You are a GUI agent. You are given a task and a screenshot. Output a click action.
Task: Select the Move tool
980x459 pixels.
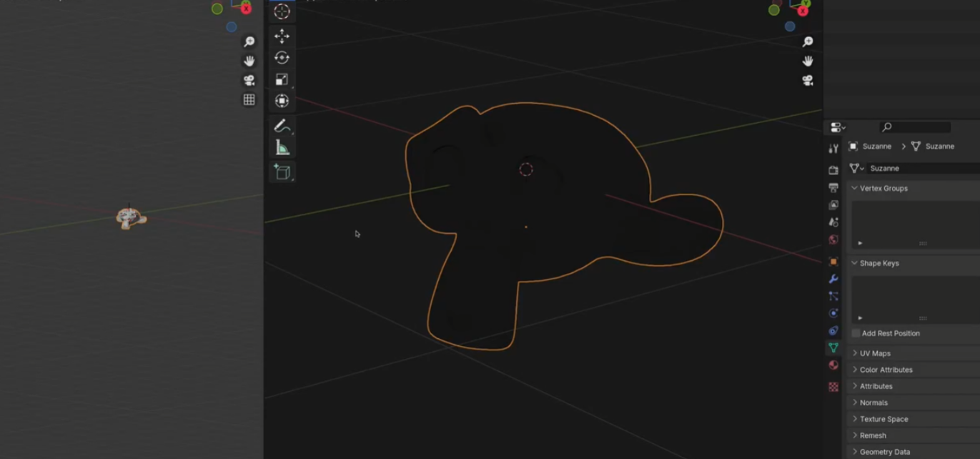[x=282, y=36]
